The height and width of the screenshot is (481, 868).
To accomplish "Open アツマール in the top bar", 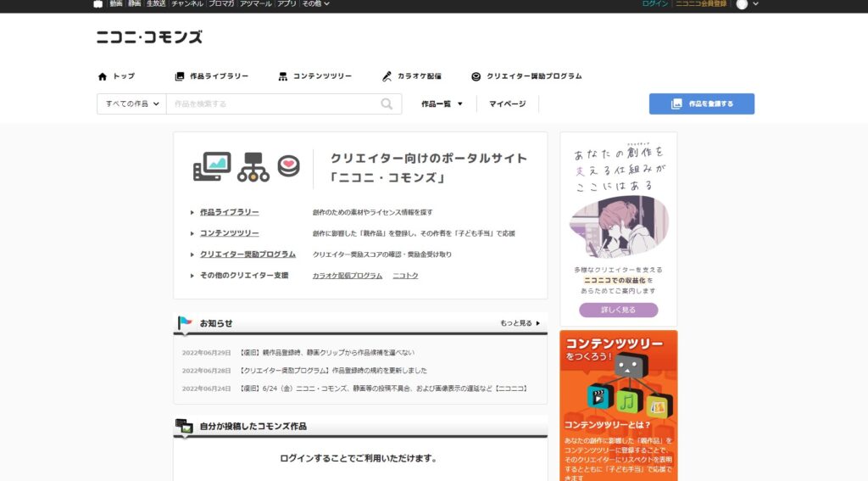I will (x=256, y=3).
